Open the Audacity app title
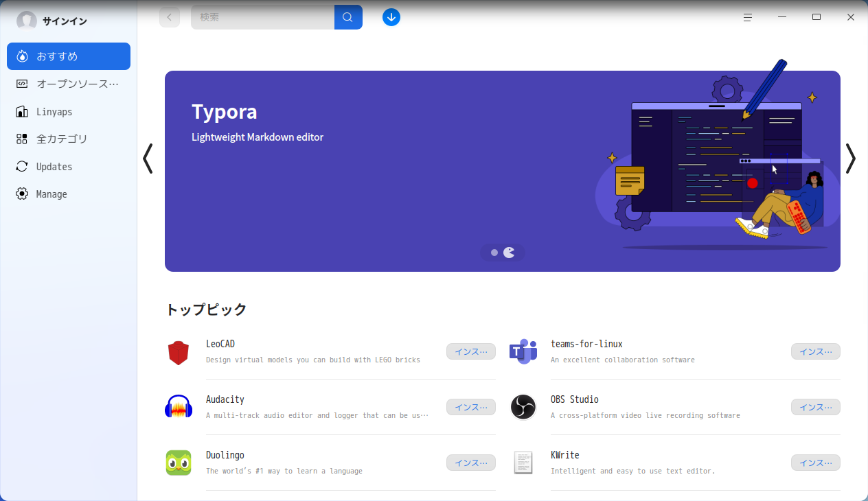 pos(225,399)
